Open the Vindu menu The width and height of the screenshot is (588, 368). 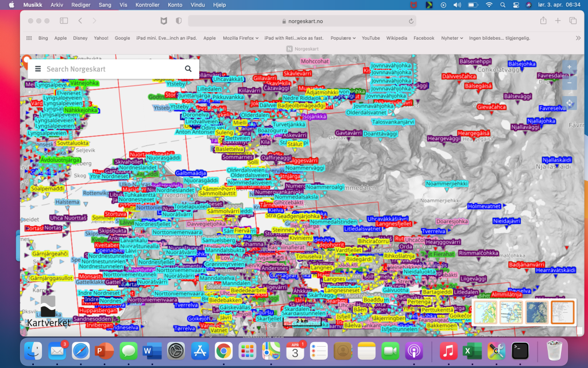tap(198, 5)
